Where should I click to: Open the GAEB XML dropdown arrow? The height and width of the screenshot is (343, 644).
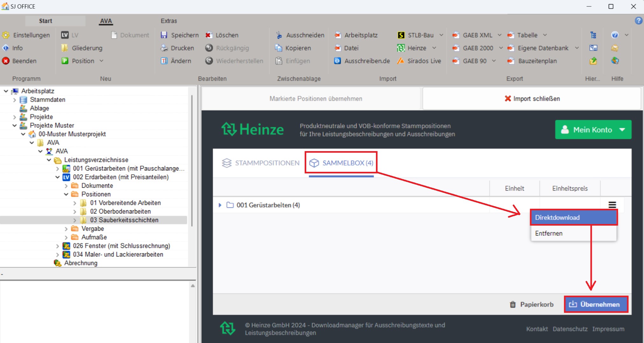coord(500,35)
